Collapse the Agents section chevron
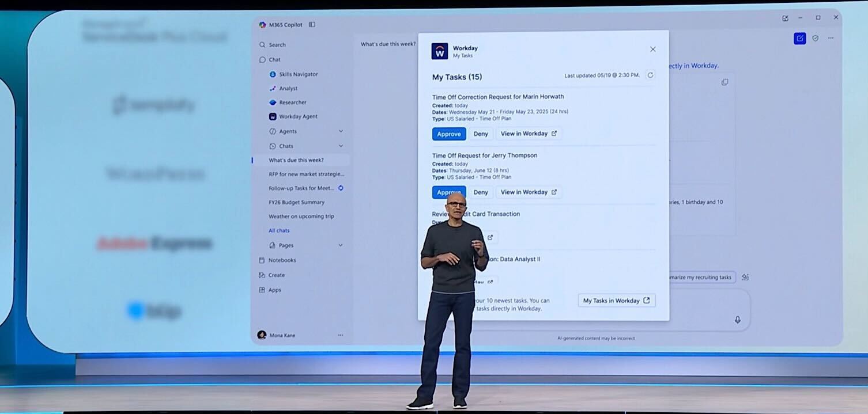This screenshot has height=414, width=868. click(x=341, y=131)
